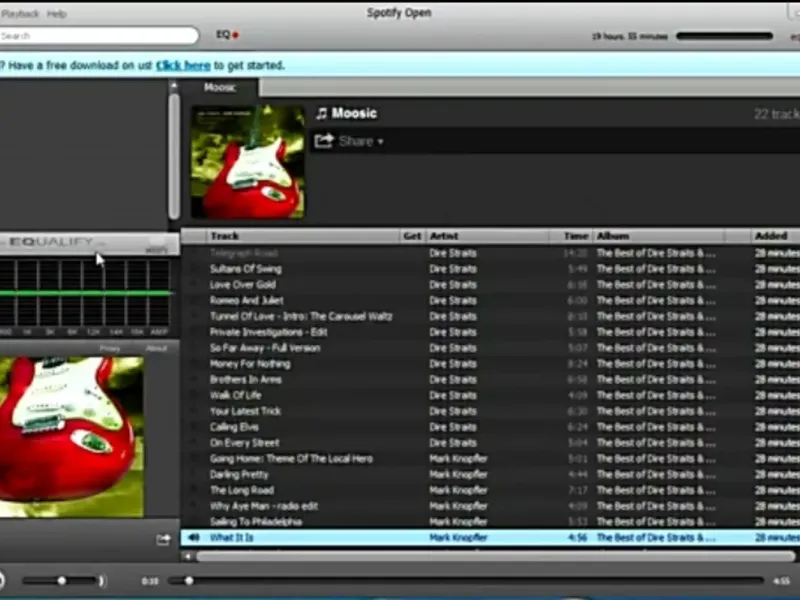Adjust the AMP equalizer band
800x600 pixels.
(x=159, y=293)
